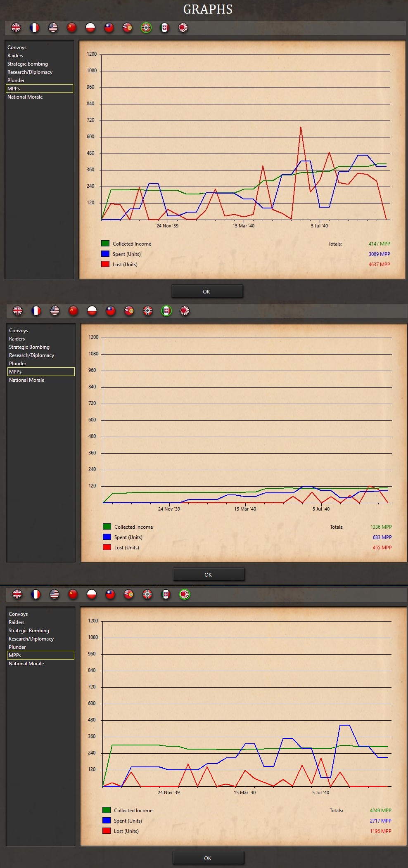Select the Germany flag in the middle graph panel
Viewport: 408px width, 868px height.
[147, 311]
